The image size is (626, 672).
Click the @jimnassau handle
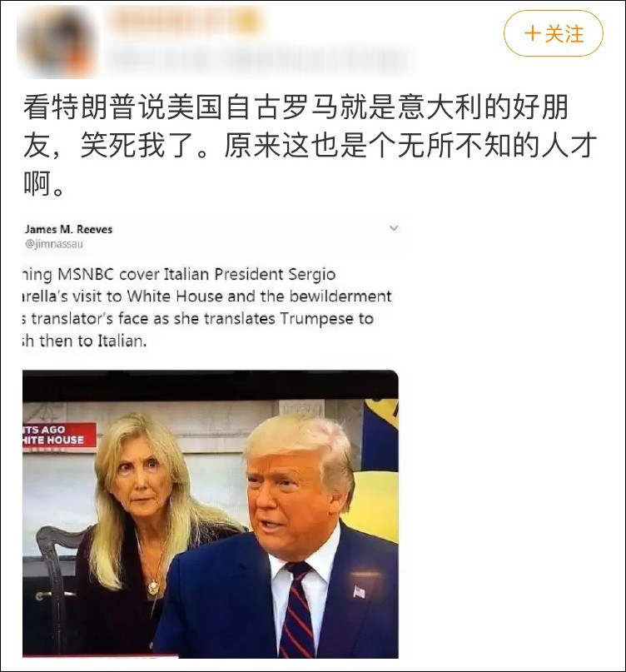(x=54, y=244)
